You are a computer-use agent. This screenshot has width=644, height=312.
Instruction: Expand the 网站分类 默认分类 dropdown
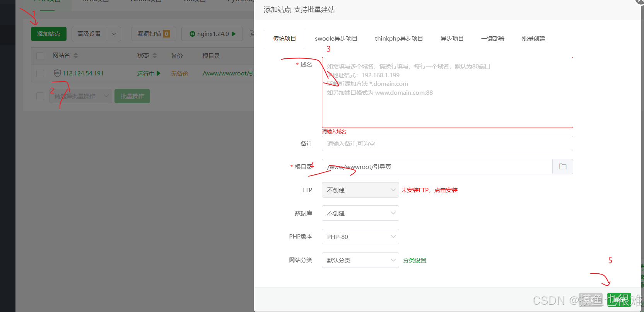360,260
